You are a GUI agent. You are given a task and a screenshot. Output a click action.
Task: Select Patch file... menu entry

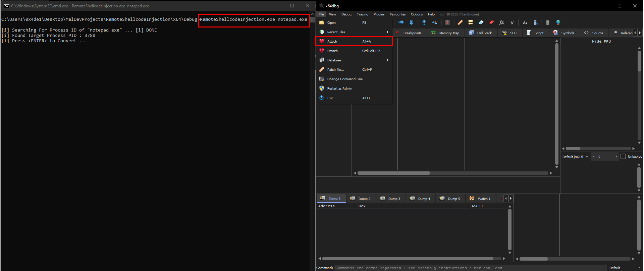354,69
